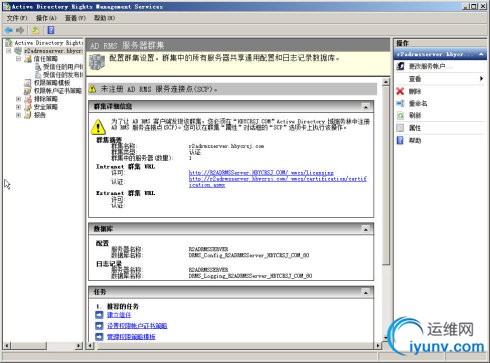Click the tree pane horizontal scrollbar right arrow
Image resolution: width=490 pixels, height=363 pixels.
(79, 345)
